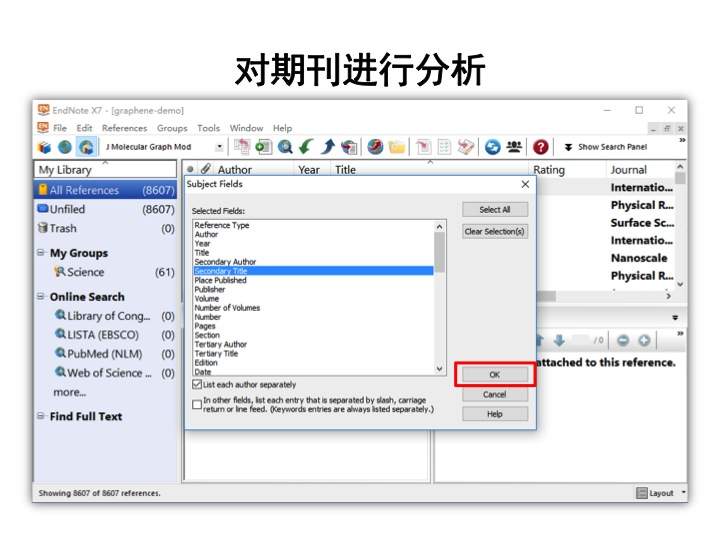Click the blue down arrow in PDF toolbar
This screenshot has width=720, height=540.
(559, 340)
